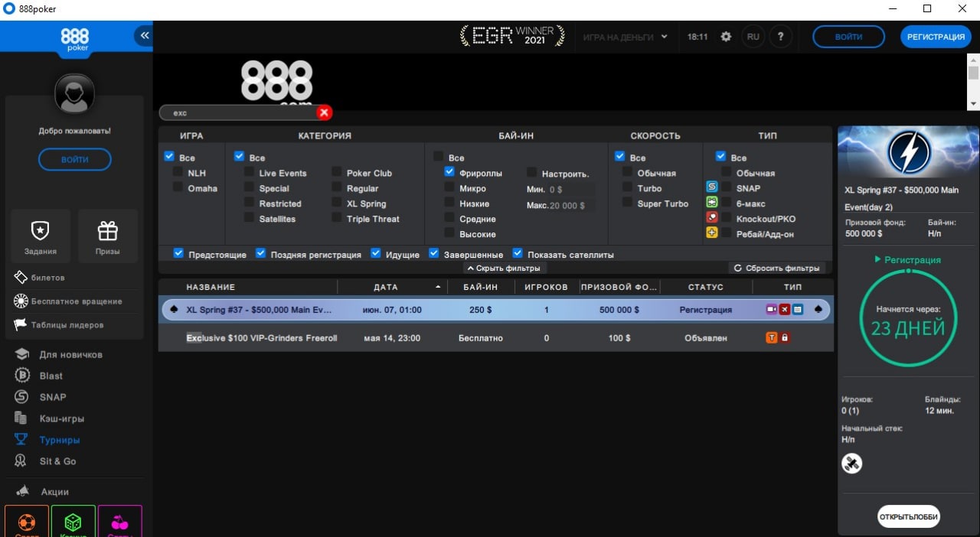Click Регистрация button in top bar
The image size is (980, 537).
936,37
